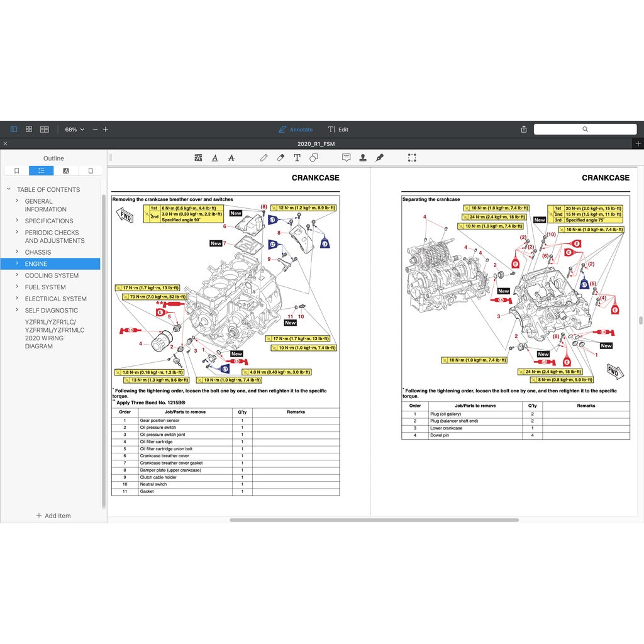Expand the FUEL SYSTEM outline section
Image resolution: width=644 pixels, height=644 pixels.
click(x=17, y=287)
